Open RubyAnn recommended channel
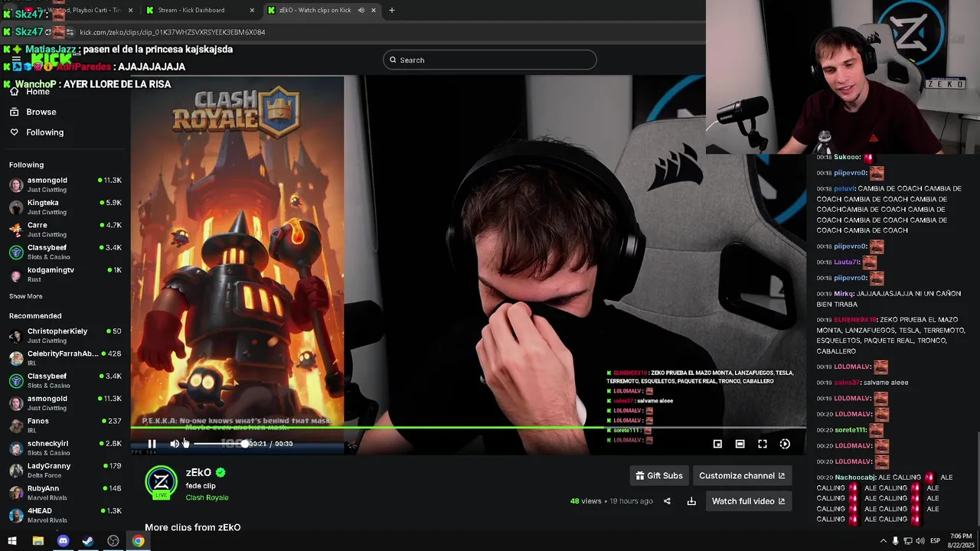Screen dimensions: 980x551 [65, 493]
